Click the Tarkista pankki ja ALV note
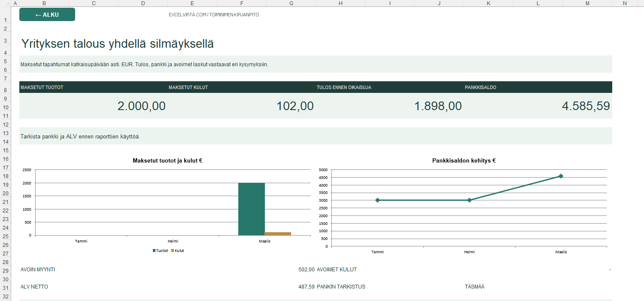The height and width of the screenshot is (301, 644). pos(80,137)
